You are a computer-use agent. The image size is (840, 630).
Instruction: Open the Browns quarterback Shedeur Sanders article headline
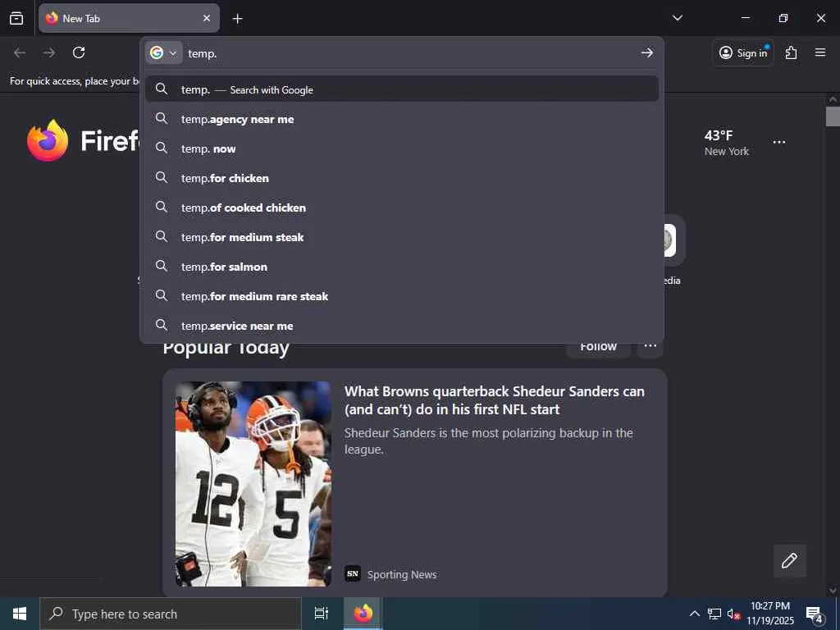click(x=494, y=400)
